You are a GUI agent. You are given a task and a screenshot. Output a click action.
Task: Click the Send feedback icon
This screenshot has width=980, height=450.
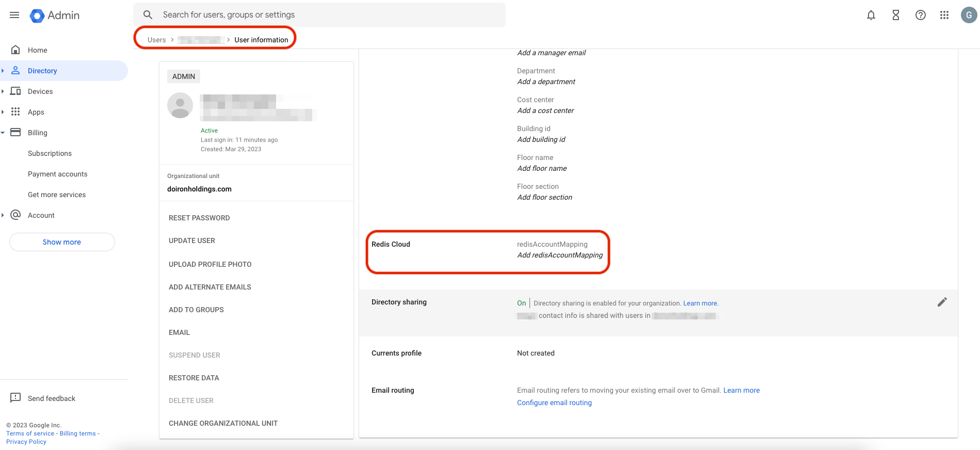[x=15, y=398]
